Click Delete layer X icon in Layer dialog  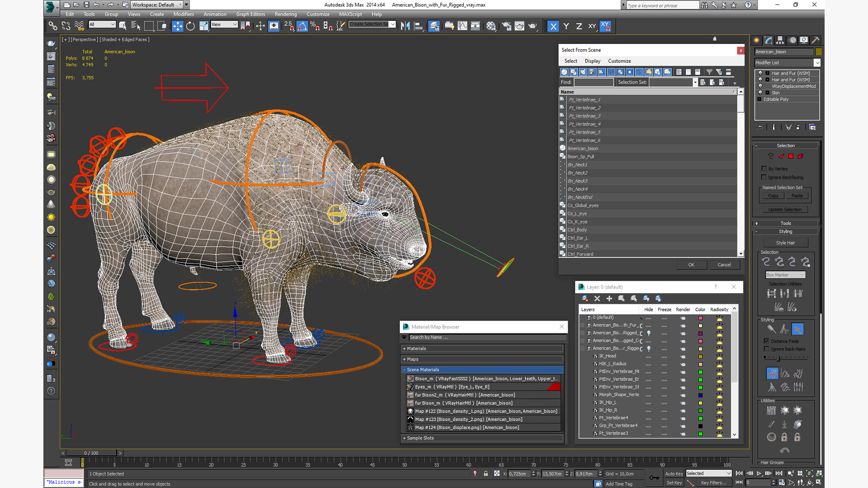597,299
